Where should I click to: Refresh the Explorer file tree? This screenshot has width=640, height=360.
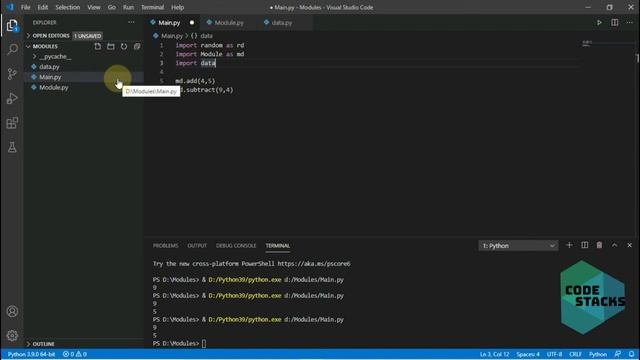point(124,47)
